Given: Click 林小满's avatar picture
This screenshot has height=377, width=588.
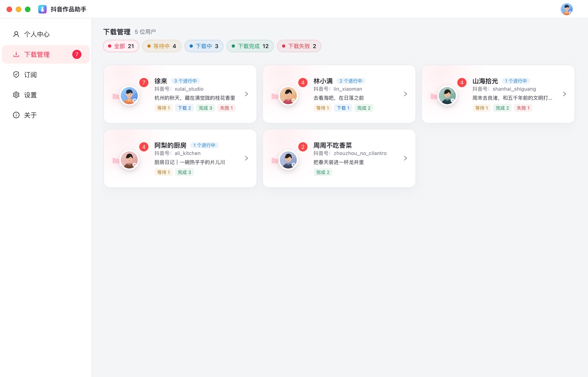Looking at the screenshot, I should tap(288, 96).
